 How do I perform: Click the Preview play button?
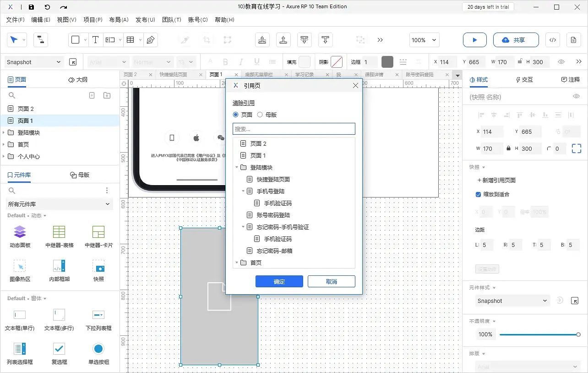474,40
